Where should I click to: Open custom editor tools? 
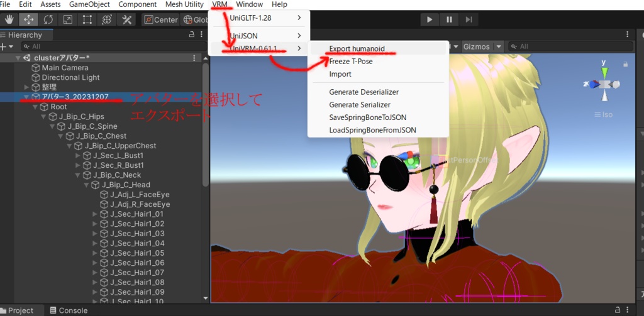point(126,19)
